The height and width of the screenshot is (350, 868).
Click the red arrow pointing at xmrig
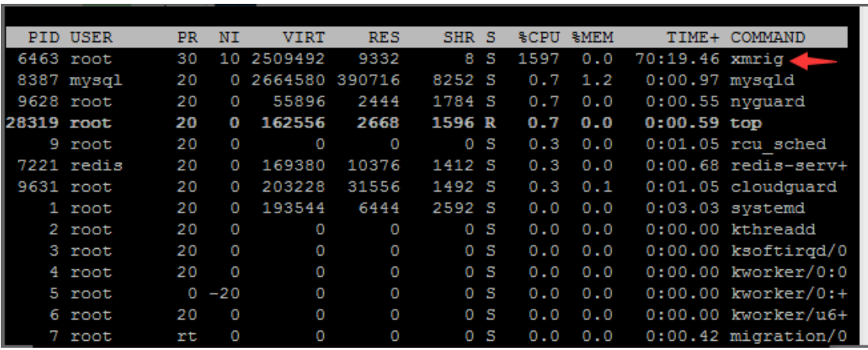816,60
